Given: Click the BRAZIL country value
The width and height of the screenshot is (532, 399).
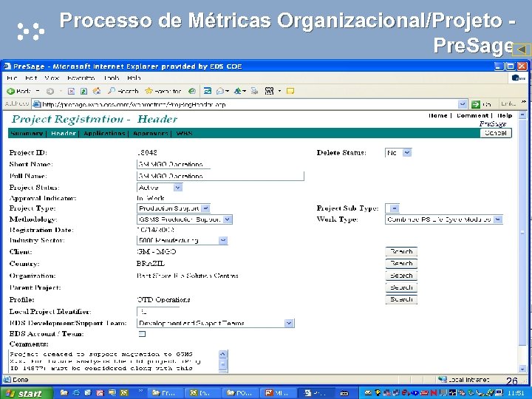Looking at the screenshot, I should coord(151,263).
